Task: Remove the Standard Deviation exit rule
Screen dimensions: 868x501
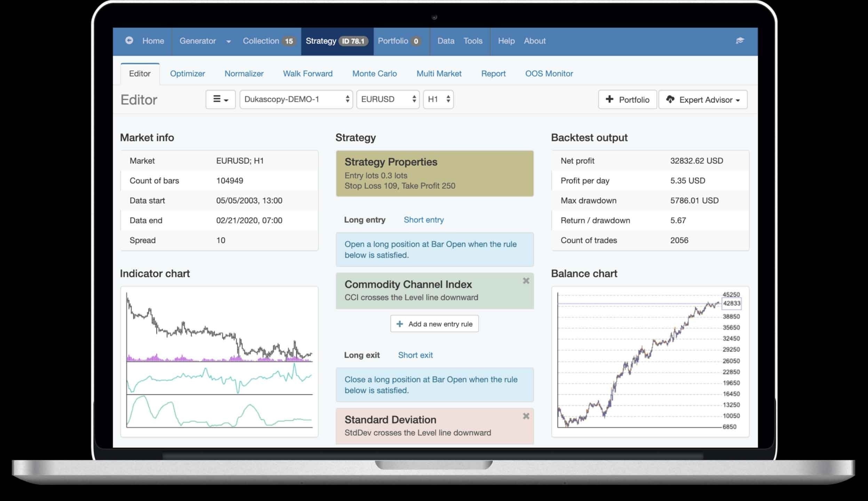Action: (x=526, y=416)
